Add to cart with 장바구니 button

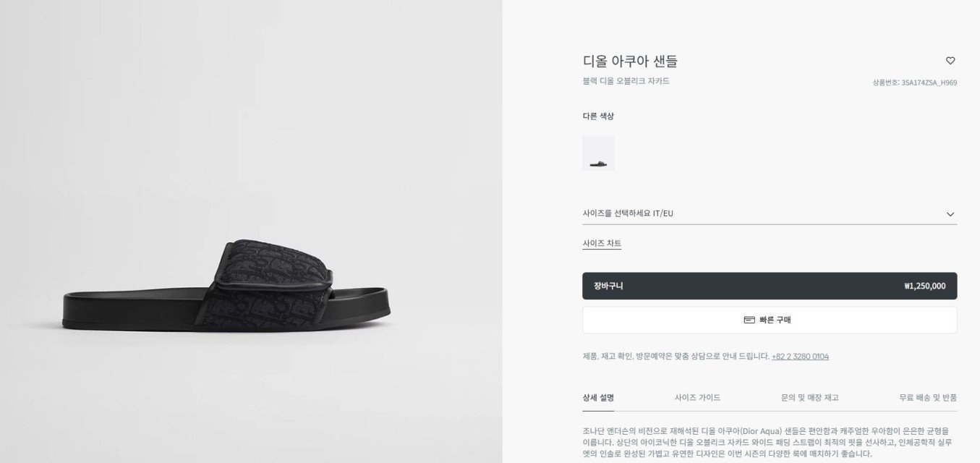click(x=770, y=286)
